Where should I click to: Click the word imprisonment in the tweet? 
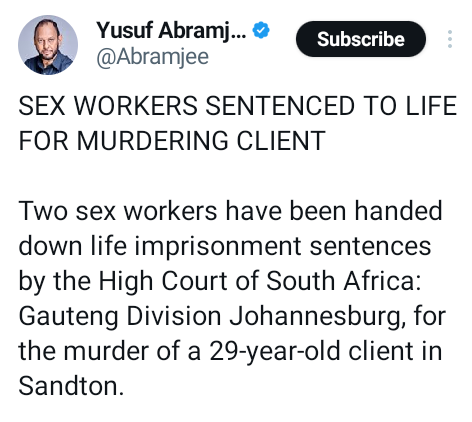(218, 247)
